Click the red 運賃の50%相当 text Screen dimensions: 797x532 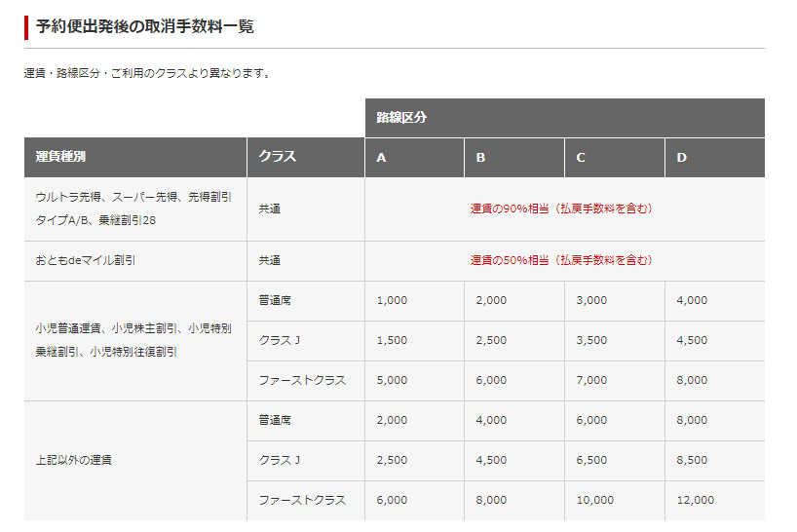[561, 261]
